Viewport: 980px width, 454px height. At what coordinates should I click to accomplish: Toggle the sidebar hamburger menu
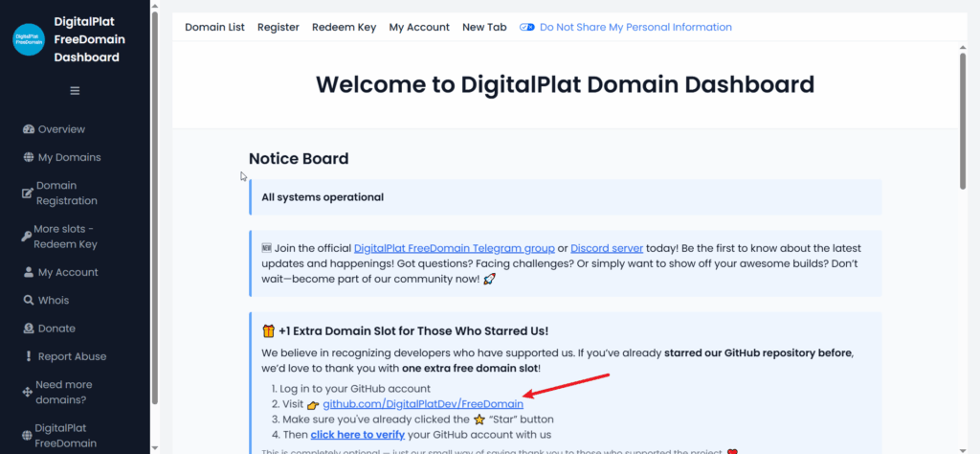tap(75, 91)
